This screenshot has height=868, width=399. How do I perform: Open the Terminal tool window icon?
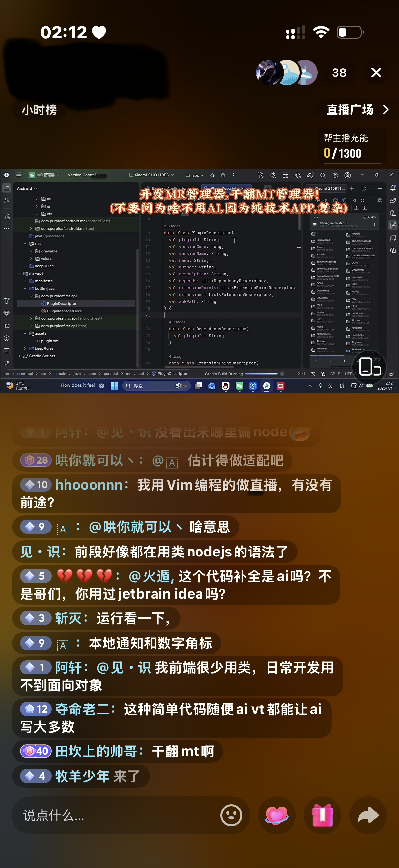point(6,351)
